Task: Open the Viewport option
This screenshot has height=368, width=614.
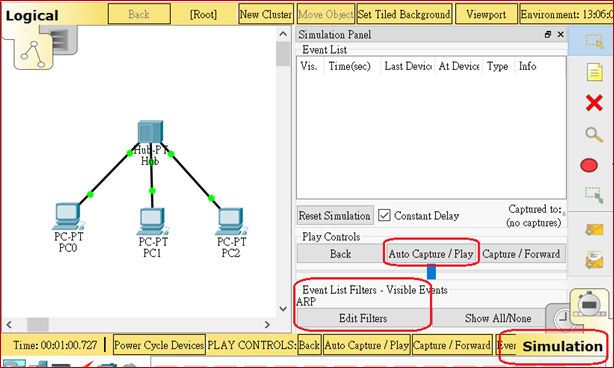Action: tap(486, 14)
